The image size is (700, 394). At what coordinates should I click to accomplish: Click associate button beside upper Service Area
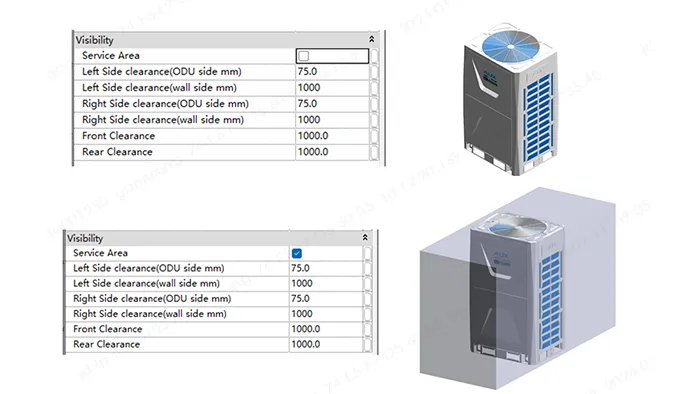point(374,56)
